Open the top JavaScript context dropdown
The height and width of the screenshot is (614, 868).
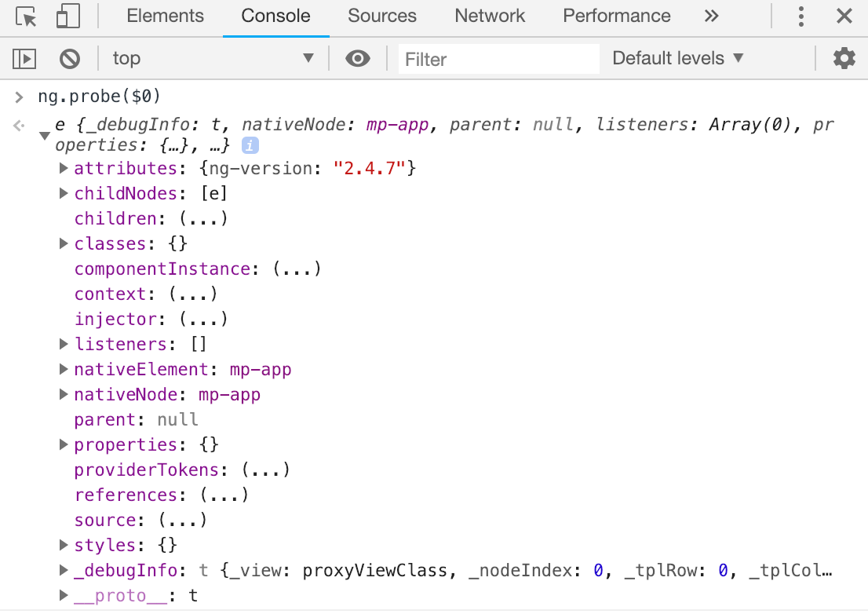click(x=212, y=58)
